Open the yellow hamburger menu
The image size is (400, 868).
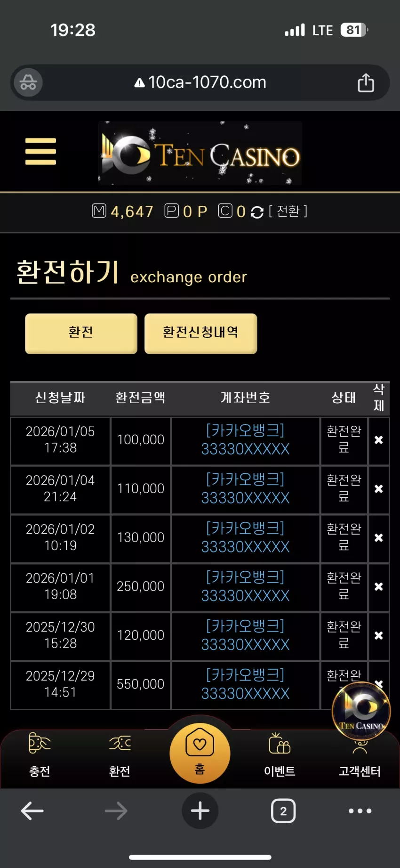pyautogui.click(x=40, y=151)
